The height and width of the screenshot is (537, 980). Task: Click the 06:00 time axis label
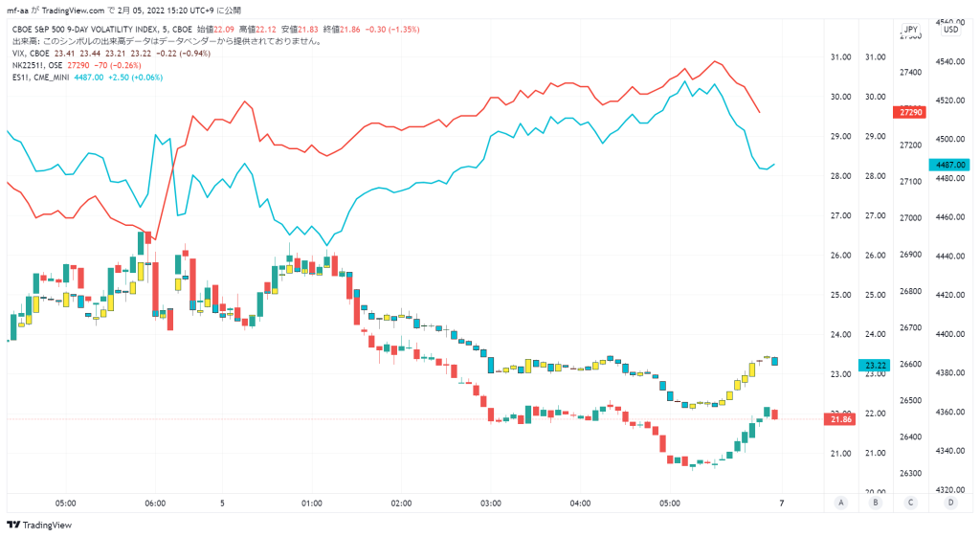pos(155,503)
